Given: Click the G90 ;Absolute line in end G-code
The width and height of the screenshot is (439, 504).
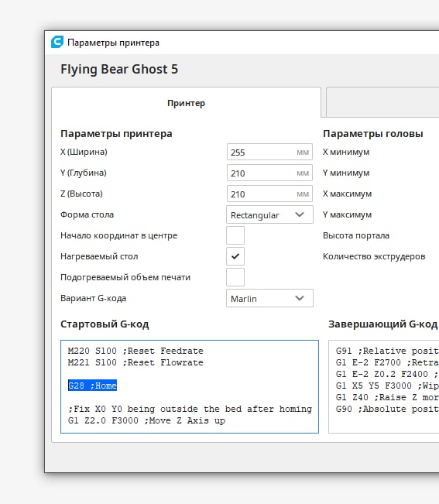Looking at the screenshot, I should (x=387, y=409).
